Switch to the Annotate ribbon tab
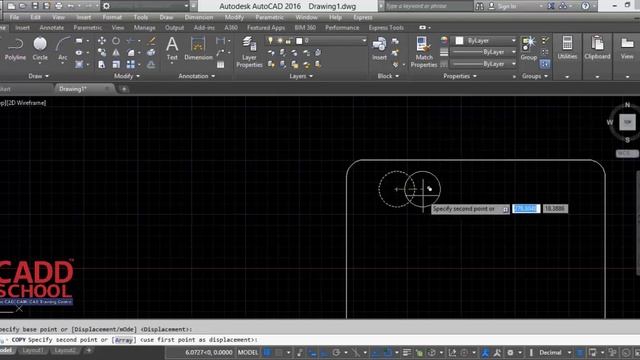The width and height of the screenshot is (640, 360). 52,27
